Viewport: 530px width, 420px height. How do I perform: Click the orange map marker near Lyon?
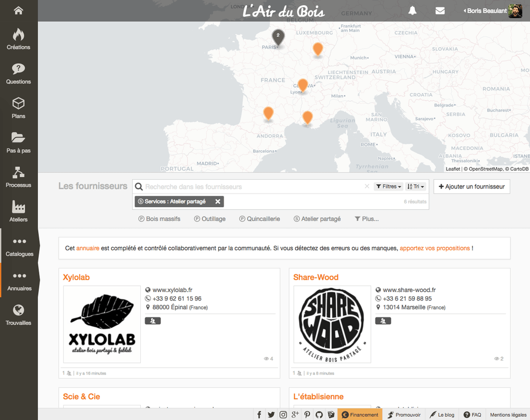[x=302, y=85]
